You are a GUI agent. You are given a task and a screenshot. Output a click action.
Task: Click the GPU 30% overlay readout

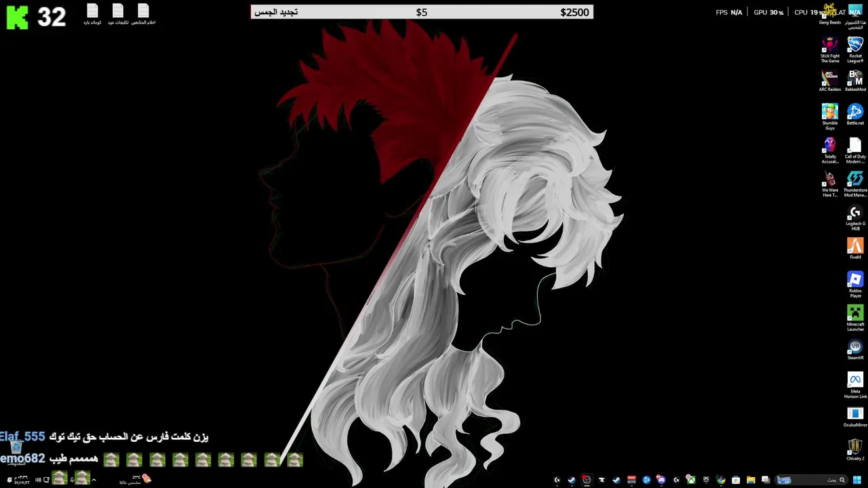click(x=768, y=12)
